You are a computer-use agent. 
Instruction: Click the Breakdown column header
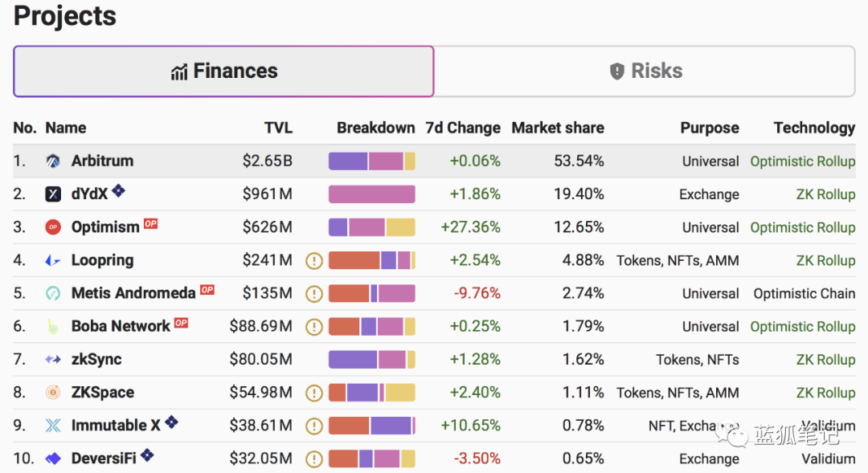coord(376,128)
